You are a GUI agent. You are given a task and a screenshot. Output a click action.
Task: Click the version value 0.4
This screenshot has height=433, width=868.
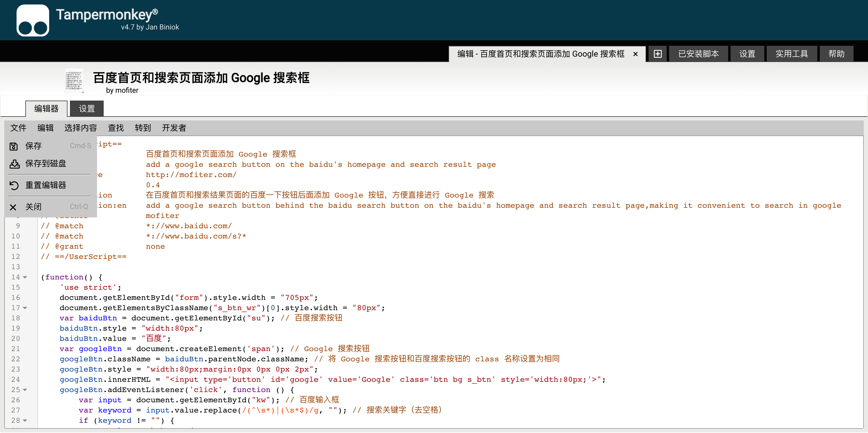[153, 185]
